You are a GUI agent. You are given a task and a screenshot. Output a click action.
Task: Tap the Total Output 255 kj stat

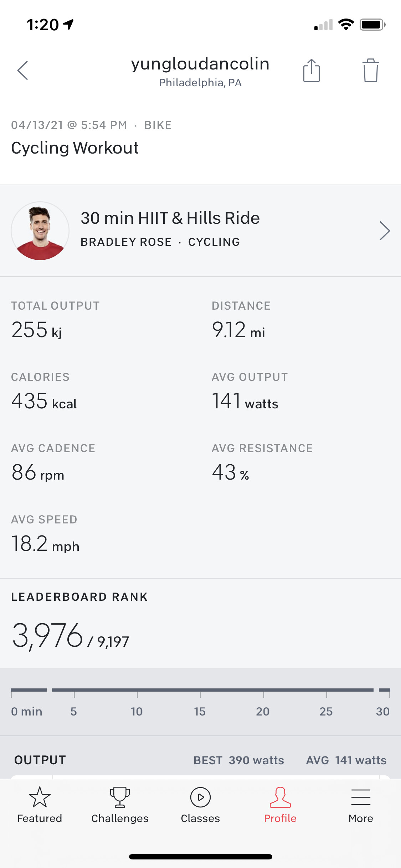click(x=36, y=330)
